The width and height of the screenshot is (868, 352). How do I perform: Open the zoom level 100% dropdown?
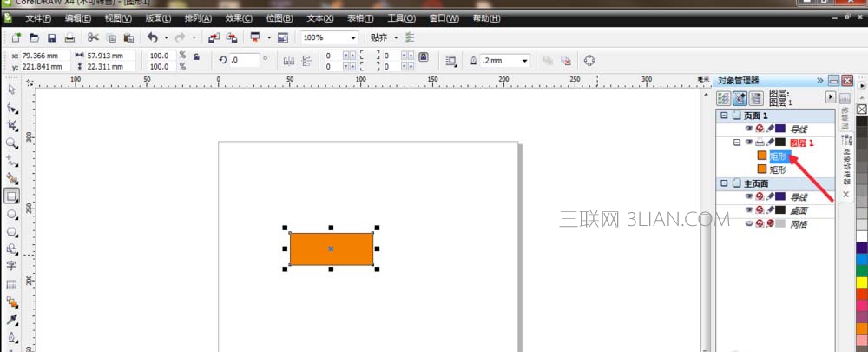click(353, 37)
